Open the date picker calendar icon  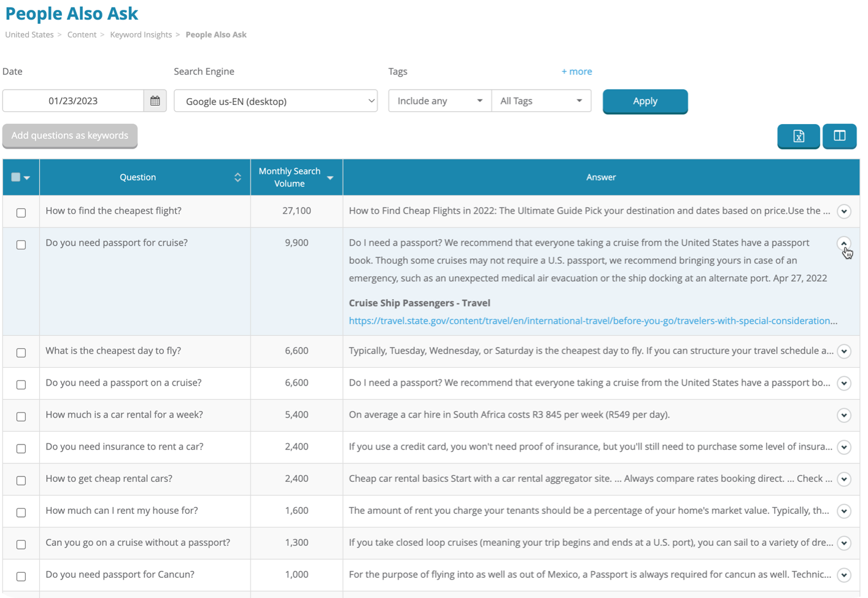tap(155, 101)
